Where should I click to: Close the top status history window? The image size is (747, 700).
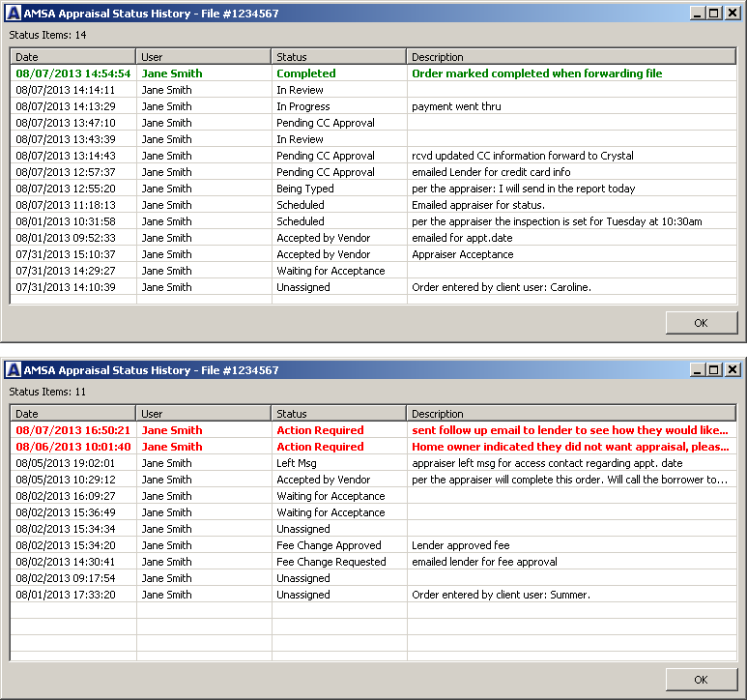pos(733,14)
